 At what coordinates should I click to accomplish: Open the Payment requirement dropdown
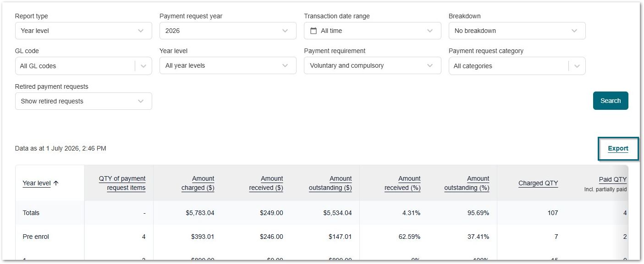(372, 65)
